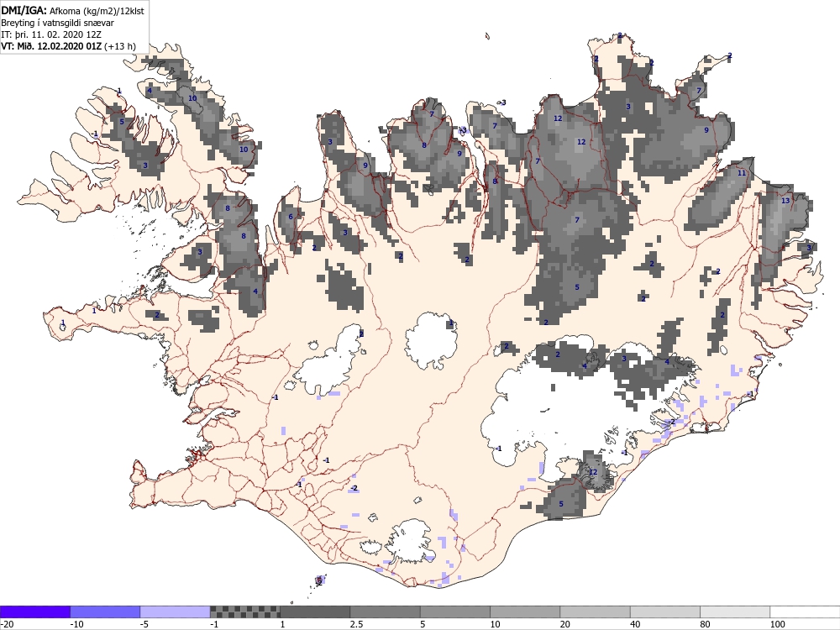Click the legend label 80
840x630 pixels.
tap(705, 624)
